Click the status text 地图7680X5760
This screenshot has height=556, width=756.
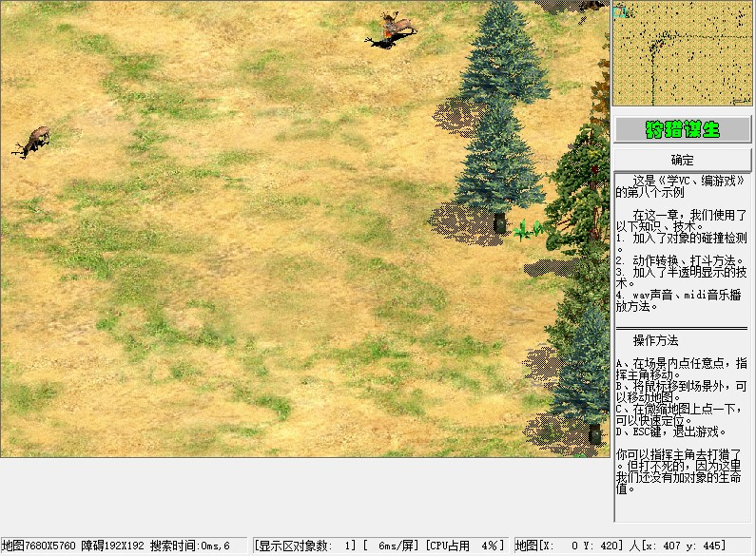click(x=39, y=546)
